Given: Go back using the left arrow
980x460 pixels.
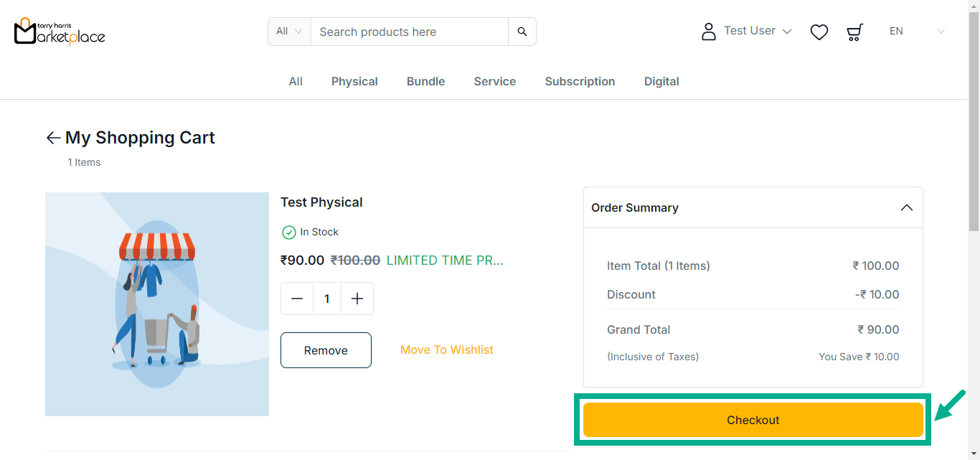Looking at the screenshot, I should click(53, 138).
